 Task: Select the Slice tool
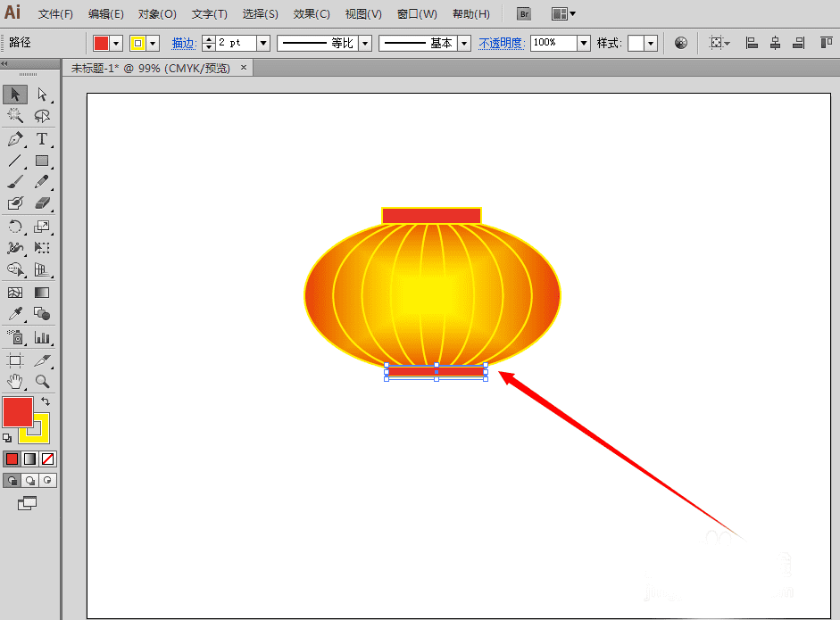coord(42,360)
